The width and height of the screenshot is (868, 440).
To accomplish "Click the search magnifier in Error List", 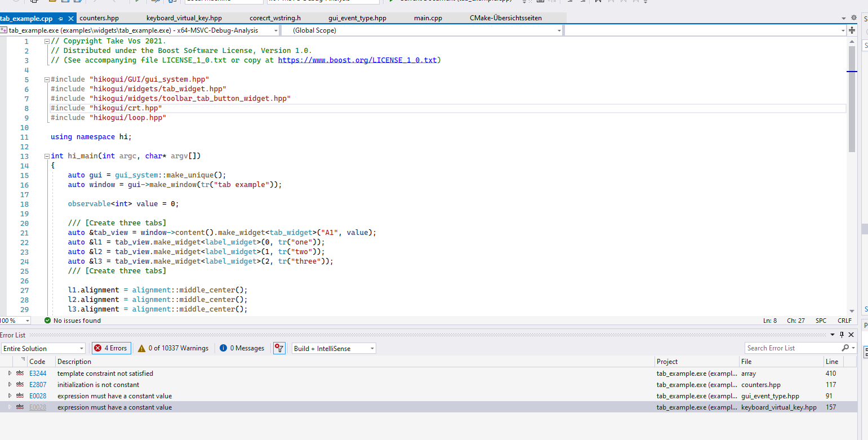I will [845, 348].
